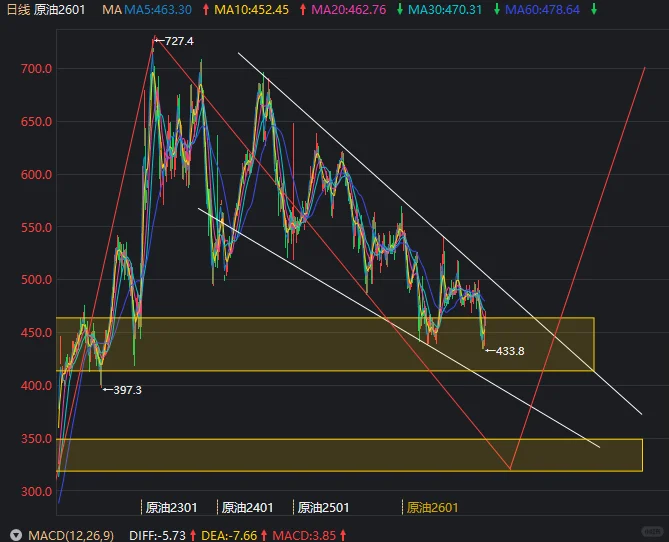Select the MA30:470.31 moving average label

445,9
